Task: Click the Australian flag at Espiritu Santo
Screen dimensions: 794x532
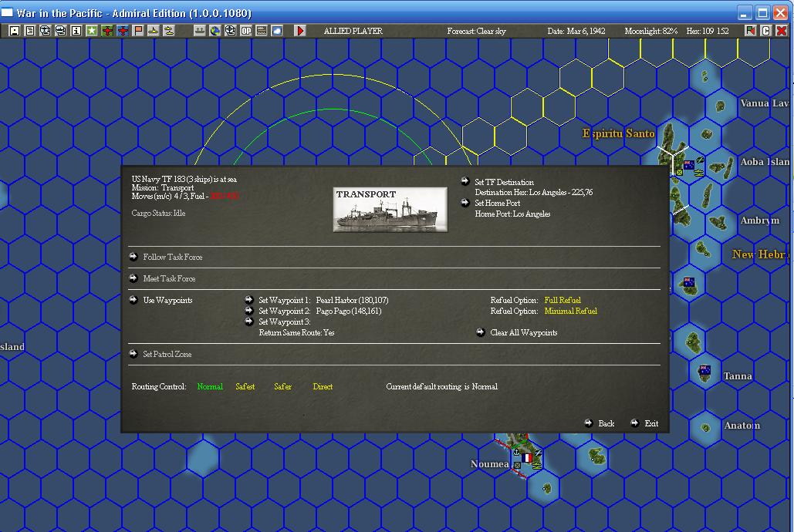Action: pyautogui.click(x=688, y=164)
